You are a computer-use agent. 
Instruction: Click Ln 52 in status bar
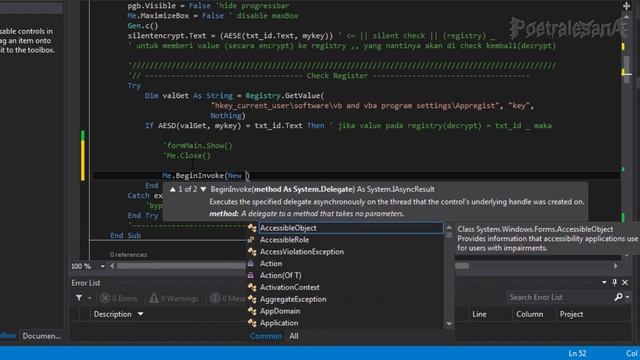click(577, 353)
